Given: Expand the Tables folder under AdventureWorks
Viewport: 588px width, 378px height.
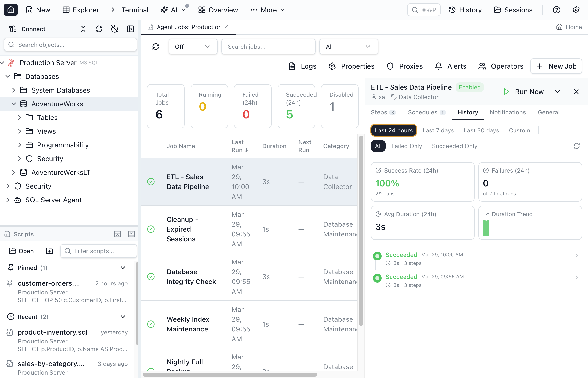Looking at the screenshot, I should pyautogui.click(x=20, y=117).
